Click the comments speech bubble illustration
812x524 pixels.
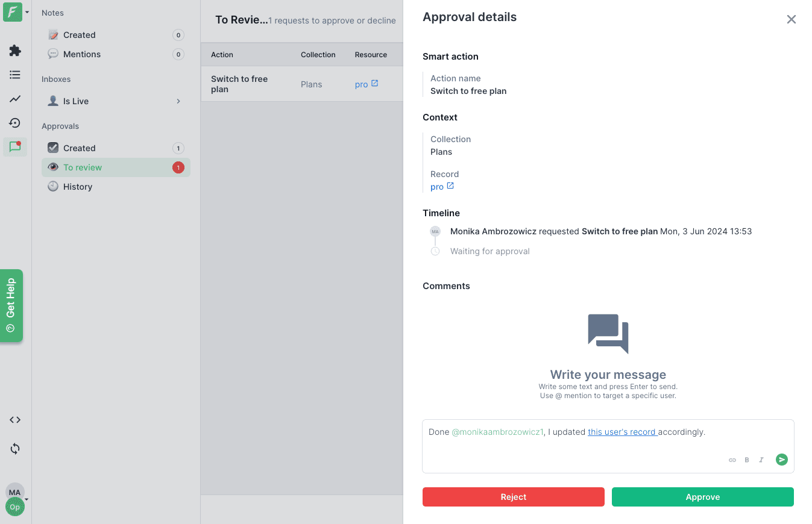point(608,334)
